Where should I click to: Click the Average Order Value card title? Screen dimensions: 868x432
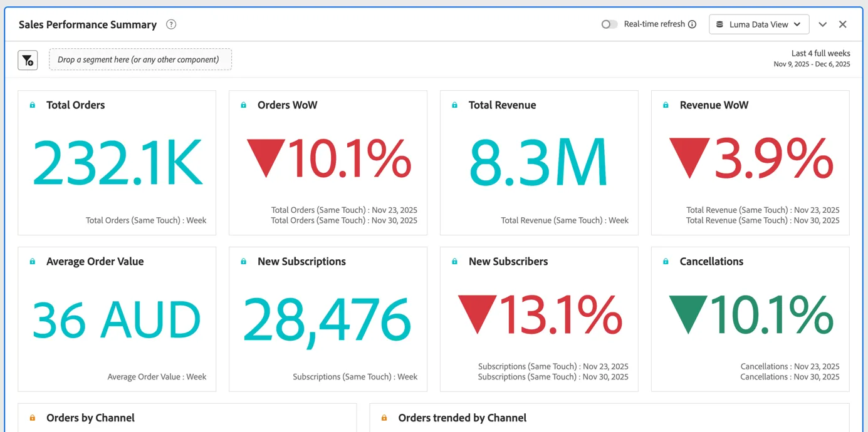click(x=95, y=262)
